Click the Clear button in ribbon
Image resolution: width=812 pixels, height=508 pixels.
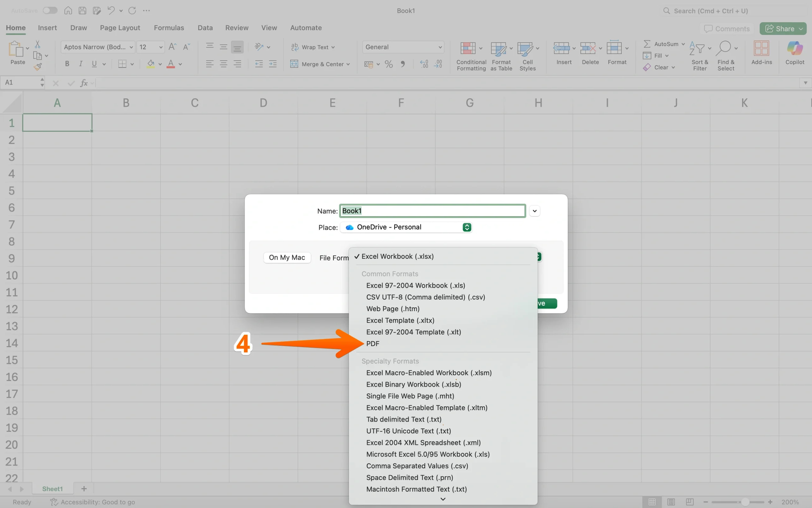click(x=658, y=67)
